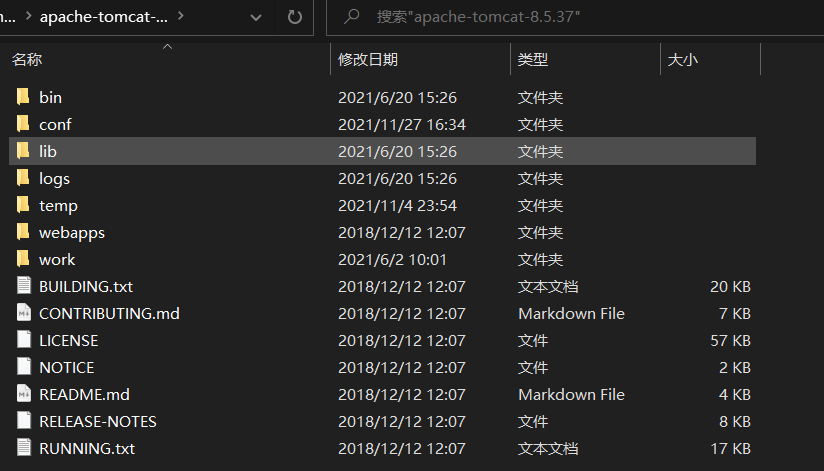The height and width of the screenshot is (471, 824).
Task: Select the NOTICE file name
Action: point(67,367)
